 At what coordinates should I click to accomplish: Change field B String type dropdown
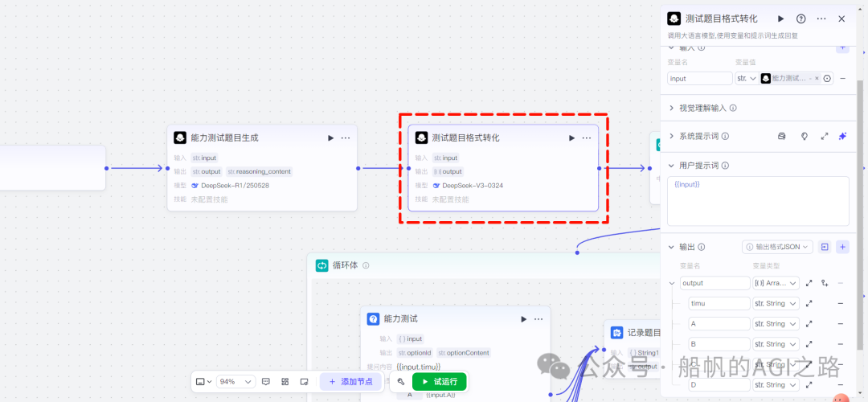coord(776,344)
